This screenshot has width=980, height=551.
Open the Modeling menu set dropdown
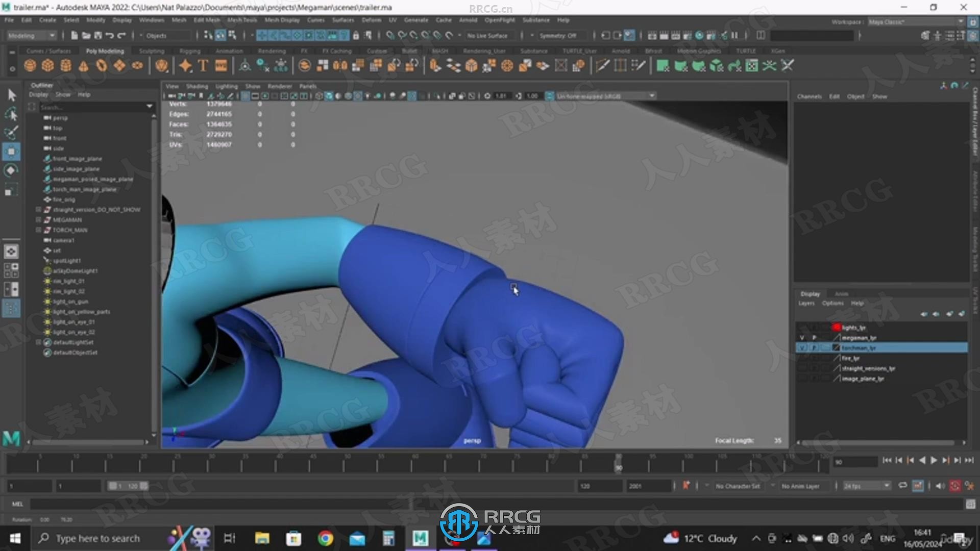coord(32,35)
